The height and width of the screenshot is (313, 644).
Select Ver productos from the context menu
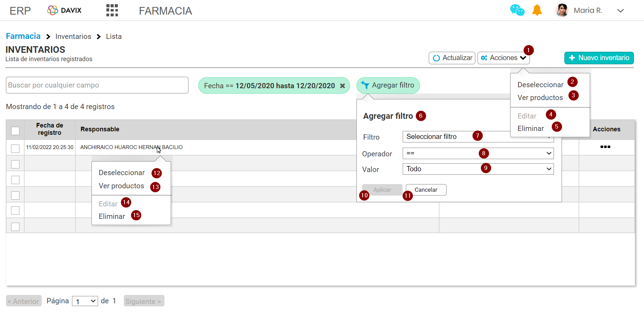(121, 186)
